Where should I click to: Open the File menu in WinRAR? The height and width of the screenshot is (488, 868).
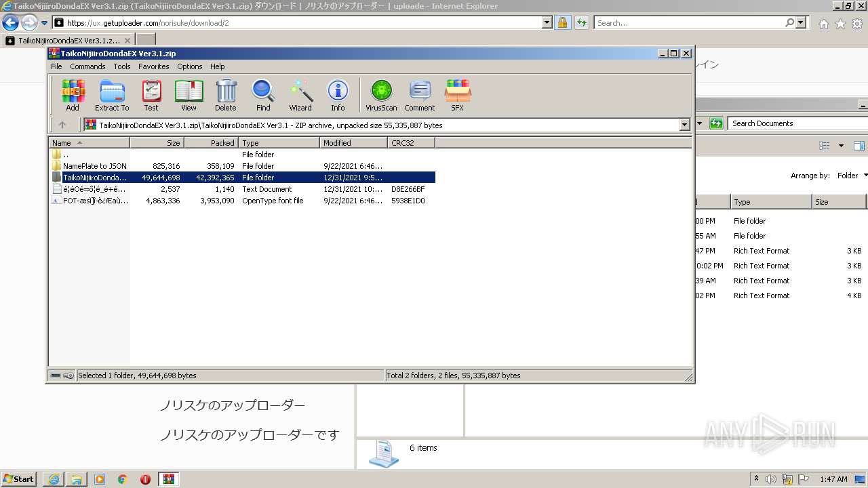(56, 66)
